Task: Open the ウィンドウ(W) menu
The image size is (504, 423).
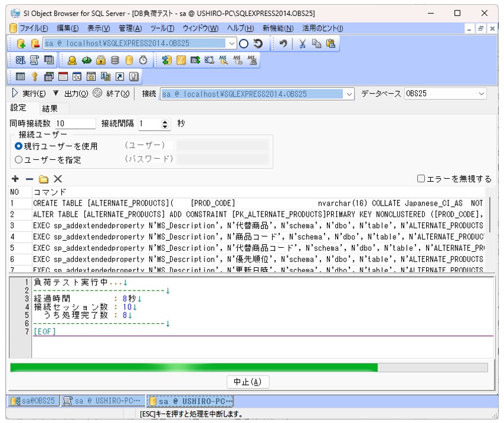Action: click(x=200, y=29)
